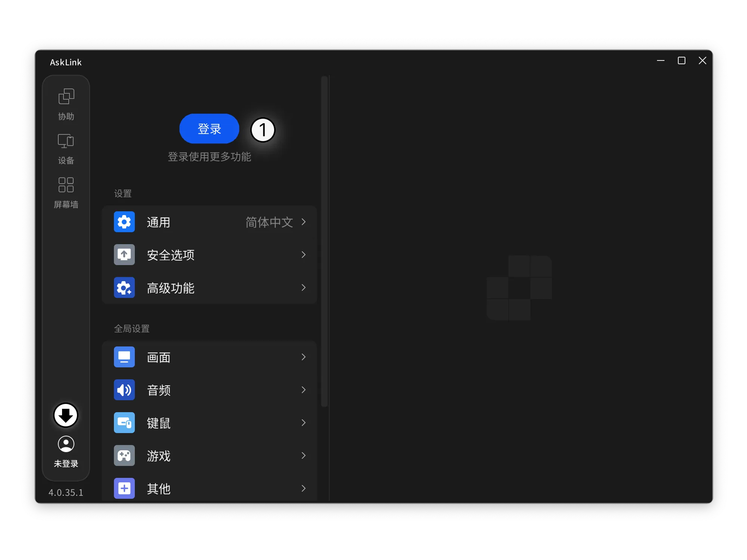Select the 音频 speaker icon

(124, 390)
